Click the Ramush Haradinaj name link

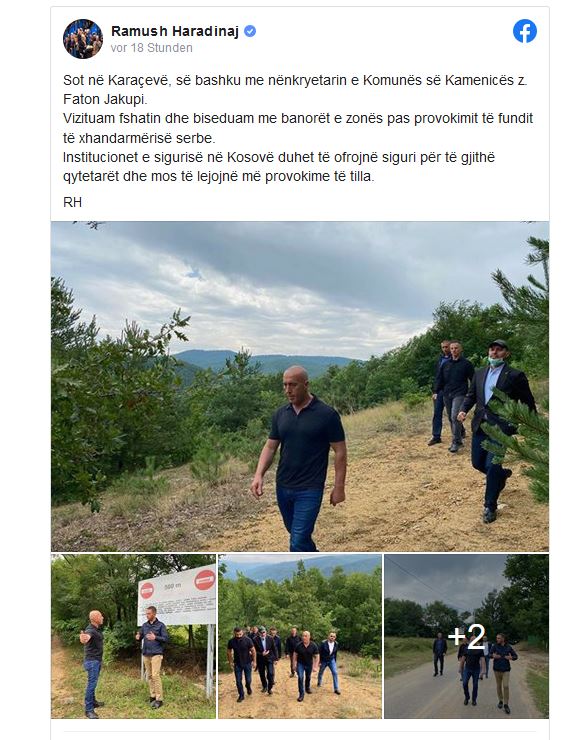point(175,31)
